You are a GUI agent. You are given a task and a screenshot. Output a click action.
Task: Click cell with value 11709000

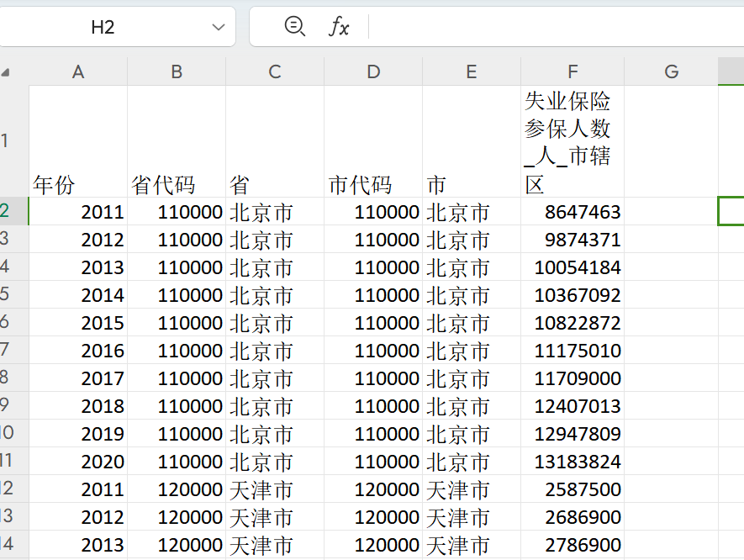tap(573, 378)
